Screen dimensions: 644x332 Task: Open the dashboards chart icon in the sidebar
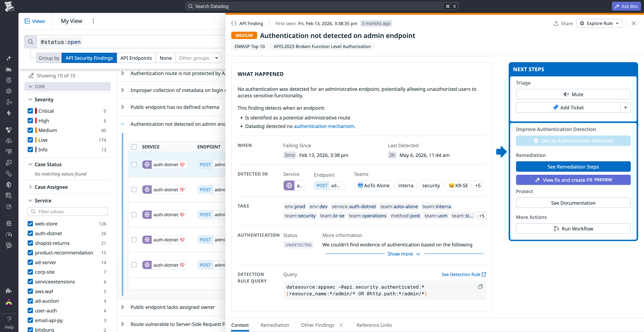(9, 69)
